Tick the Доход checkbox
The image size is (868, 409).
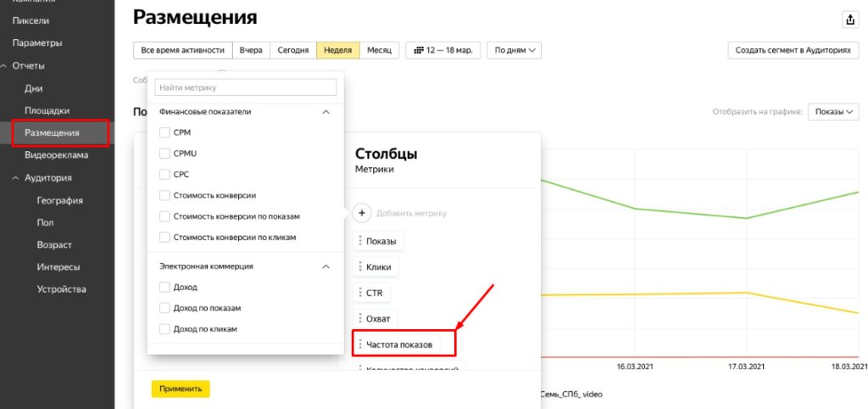(164, 287)
